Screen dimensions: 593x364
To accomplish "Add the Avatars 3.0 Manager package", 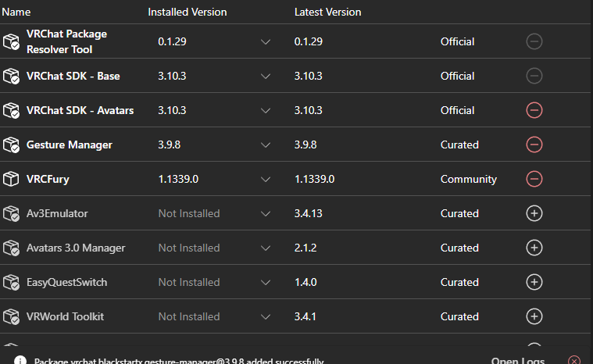I will (534, 248).
